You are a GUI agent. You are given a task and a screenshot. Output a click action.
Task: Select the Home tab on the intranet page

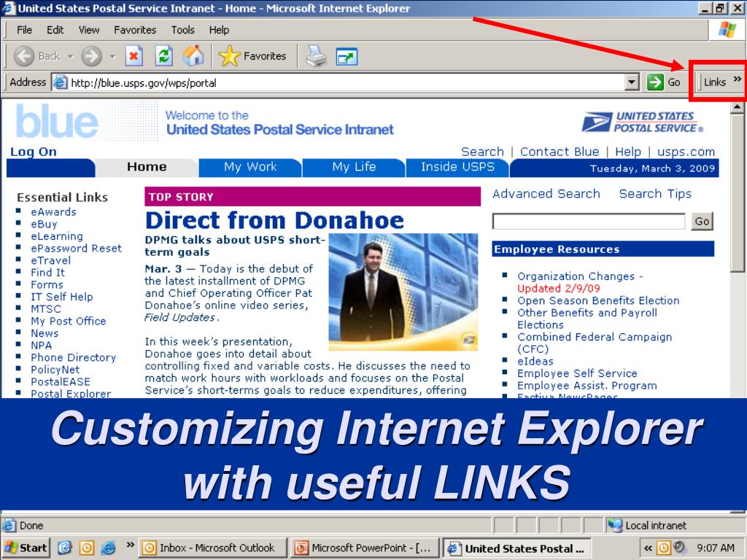click(x=147, y=167)
